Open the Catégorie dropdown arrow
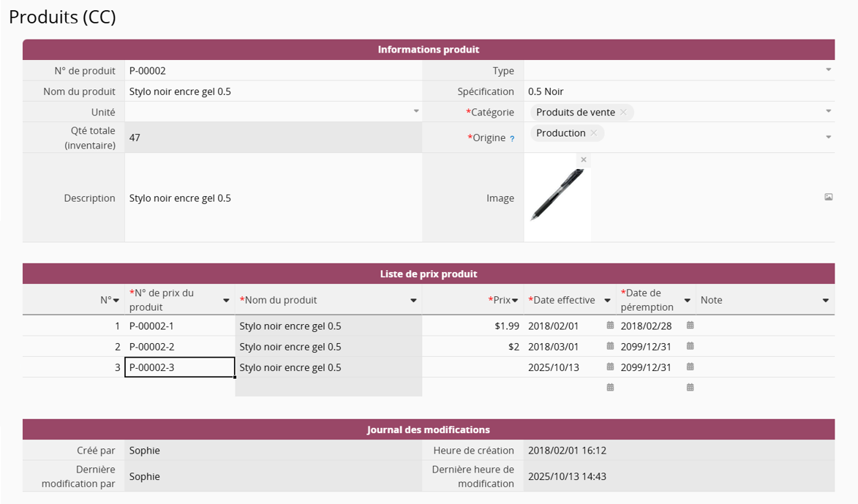 [828, 112]
